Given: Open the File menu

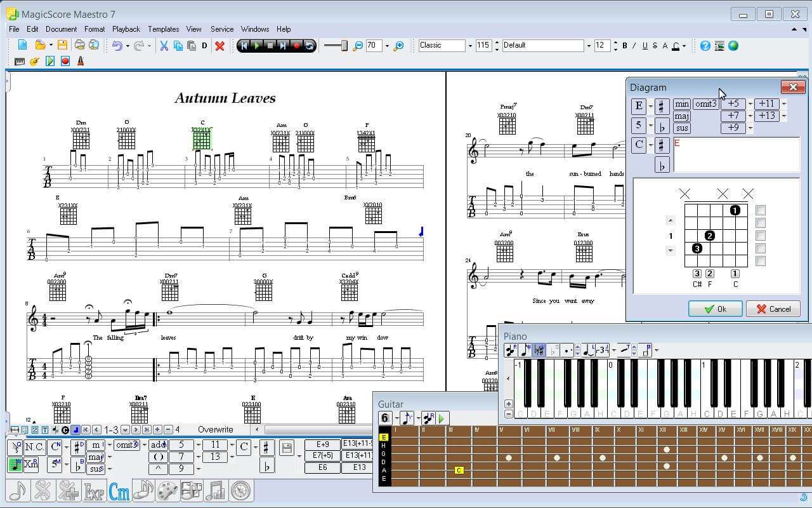Looking at the screenshot, I should [14, 29].
